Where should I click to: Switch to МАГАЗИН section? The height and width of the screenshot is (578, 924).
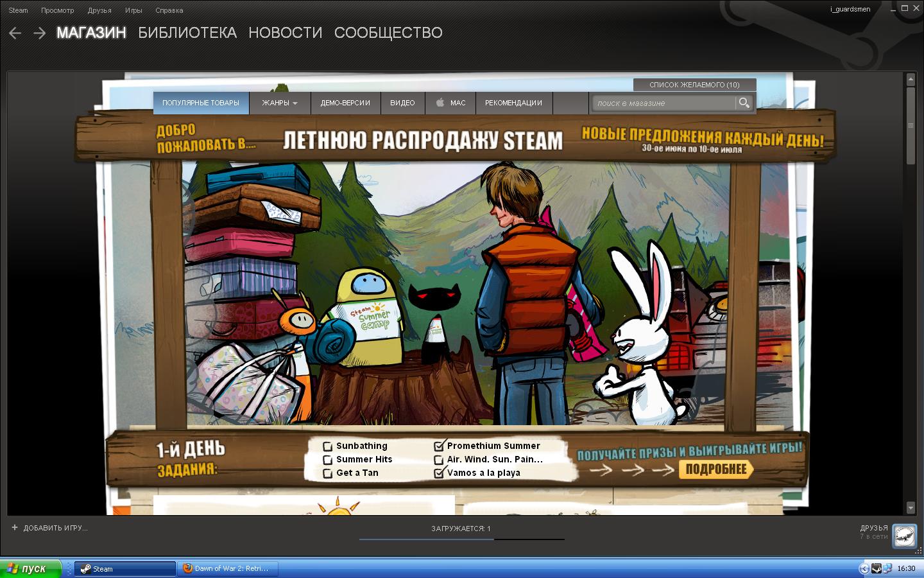point(91,33)
